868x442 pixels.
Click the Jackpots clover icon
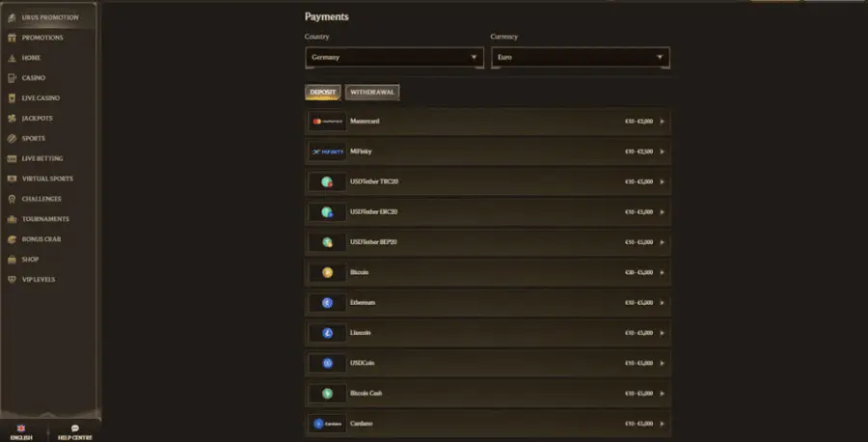[12, 118]
